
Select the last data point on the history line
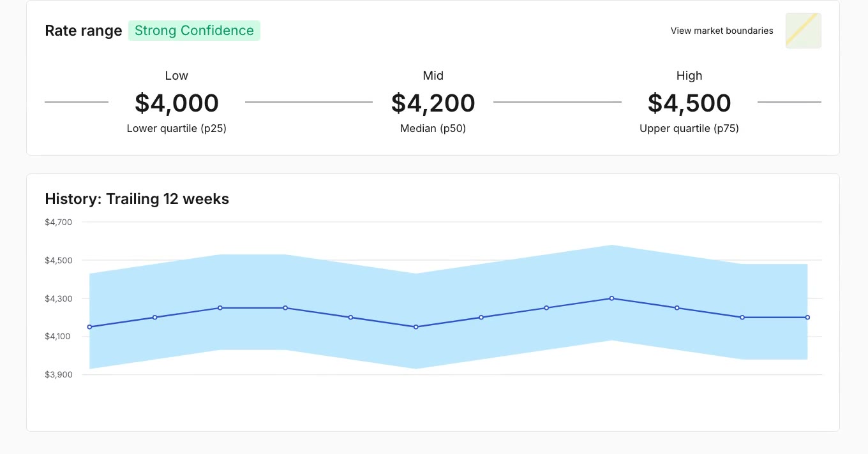pos(807,318)
